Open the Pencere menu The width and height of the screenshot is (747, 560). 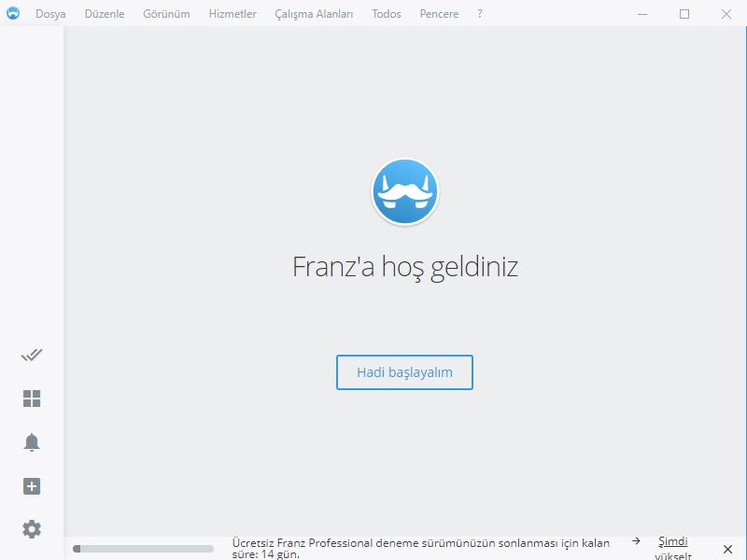tap(439, 14)
